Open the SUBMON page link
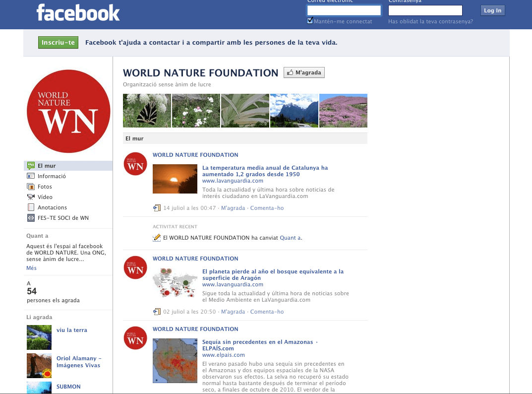 (68, 387)
